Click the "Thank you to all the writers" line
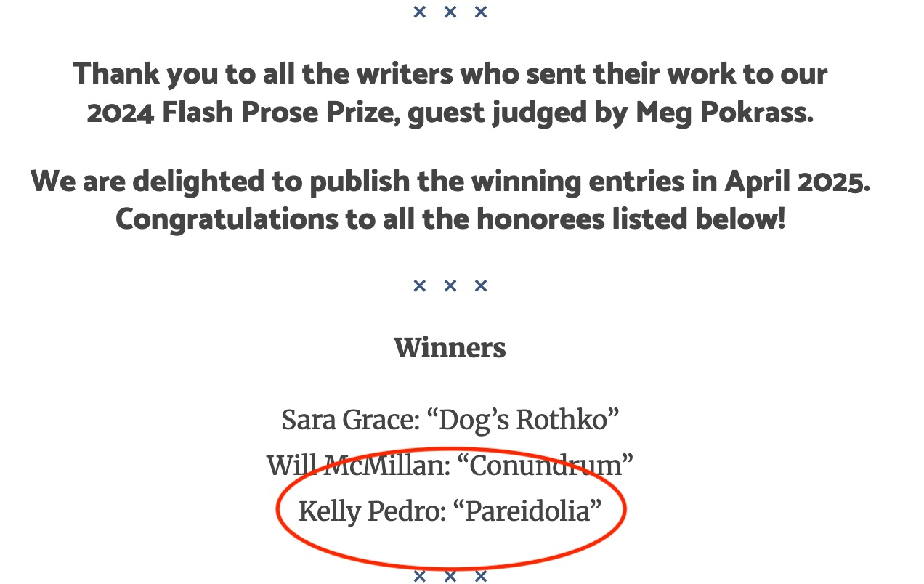Viewport: 924px width, 584px height. pos(450,73)
